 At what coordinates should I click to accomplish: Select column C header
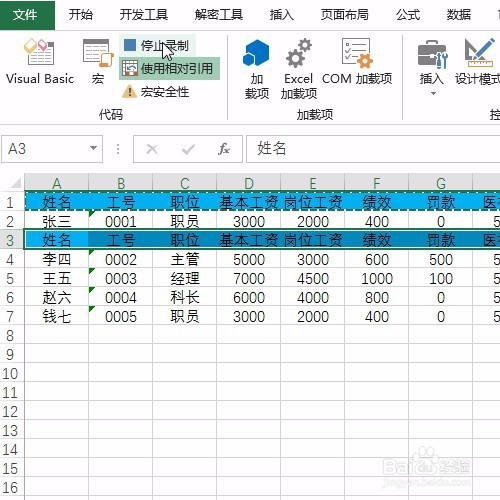[x=185, y=183]
